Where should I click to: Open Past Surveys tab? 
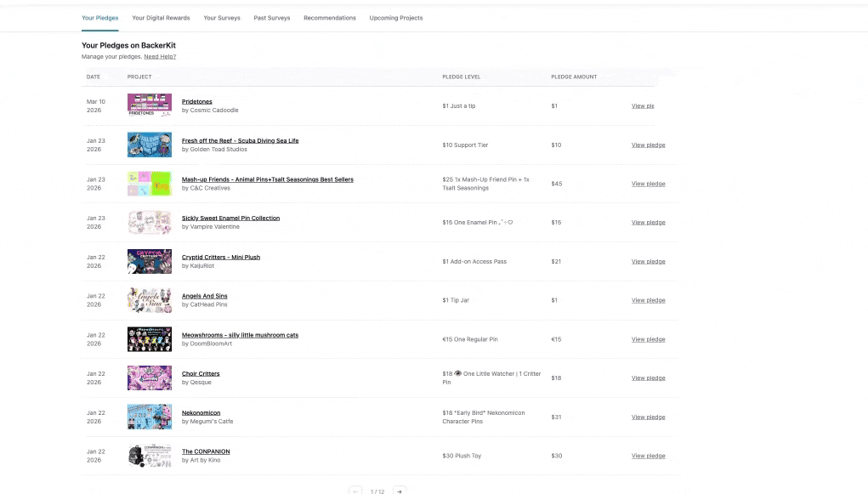click(x=272, y=18)
